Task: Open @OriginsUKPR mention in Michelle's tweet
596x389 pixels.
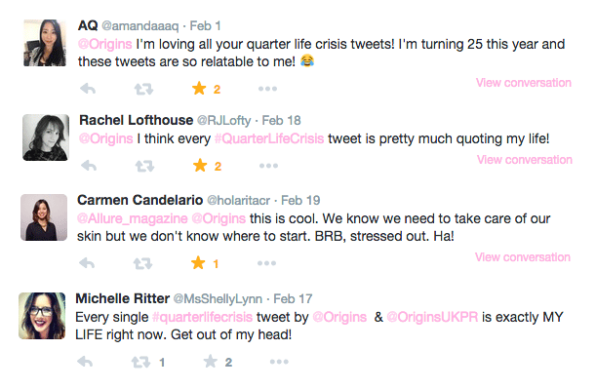Action: coord(432,317)
